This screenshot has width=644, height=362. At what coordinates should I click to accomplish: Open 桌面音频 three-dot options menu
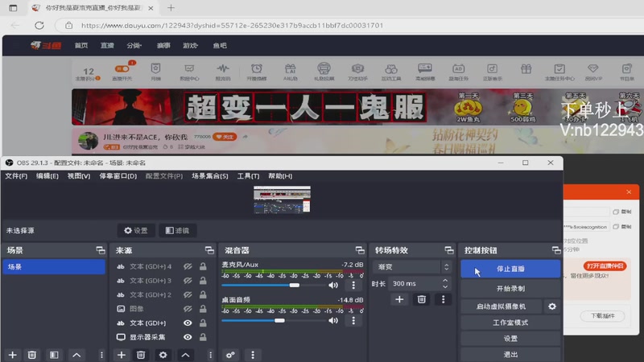[x=353, y=320]
